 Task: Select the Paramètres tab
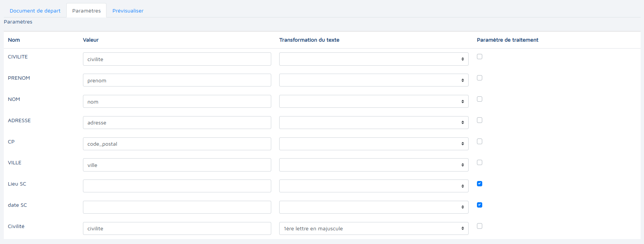pos(86,11)
